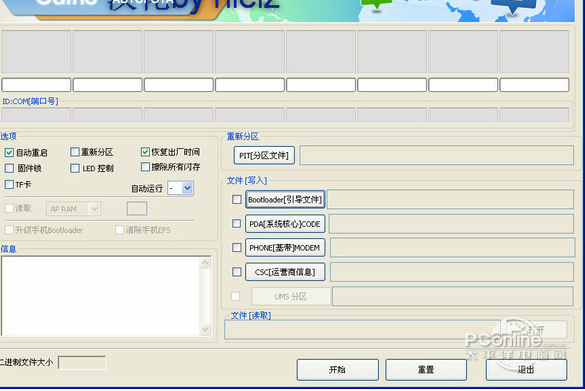This screenshot has height=391, width=585.
Task: Click the CSC[运营商信息] button
Action: [285, 272]
